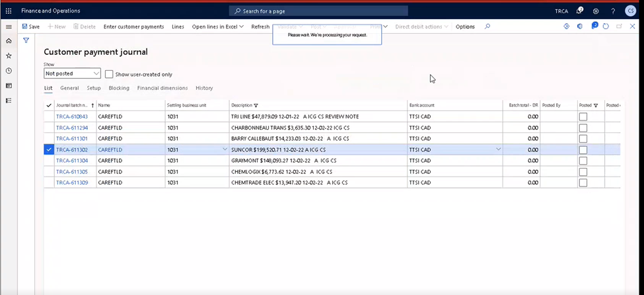Open Favorites star in the sidebar
The width and height of the screenshot is (644, 295).
[9, 56]
